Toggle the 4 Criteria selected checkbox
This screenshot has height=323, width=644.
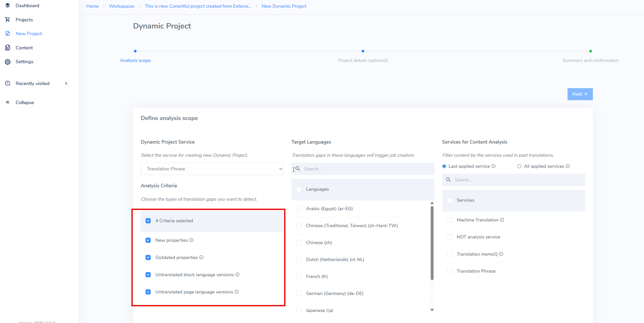click(148, 221)
